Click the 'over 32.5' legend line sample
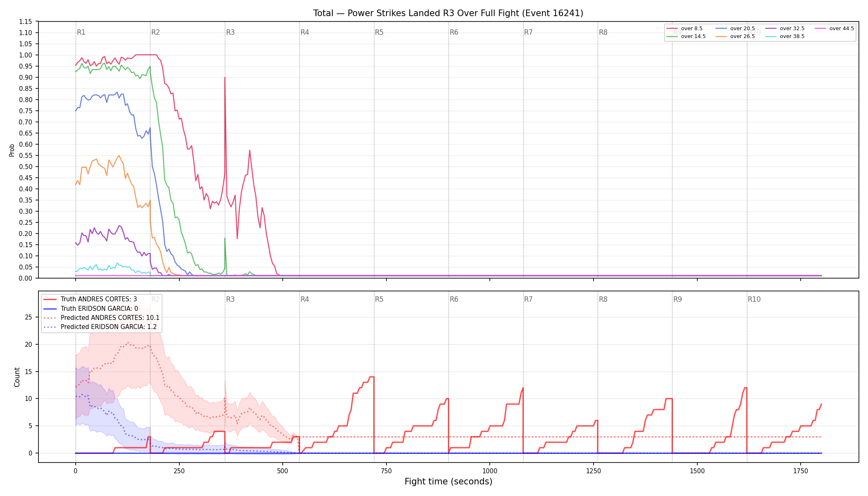868x496 pixels. pyautogui.click(x=771, y=29)
